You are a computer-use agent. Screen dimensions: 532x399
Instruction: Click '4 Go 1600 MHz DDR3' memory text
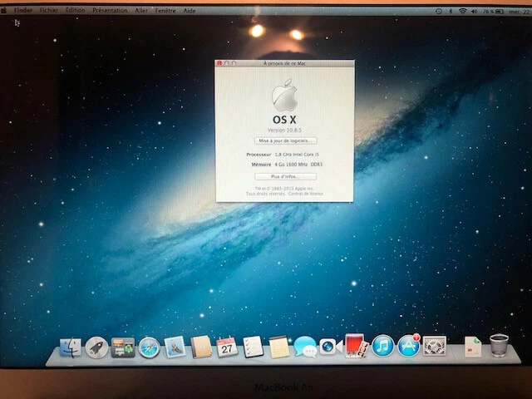(x=298, y=165)
